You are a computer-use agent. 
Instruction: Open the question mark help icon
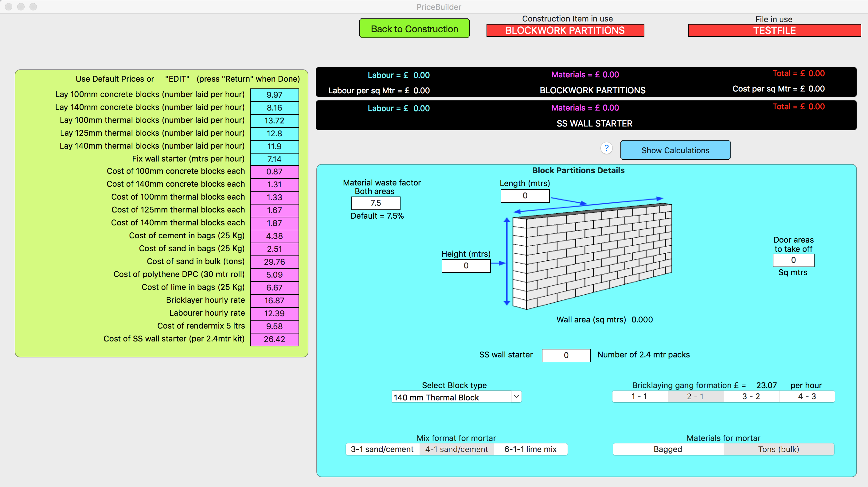[x=607, y=148]
